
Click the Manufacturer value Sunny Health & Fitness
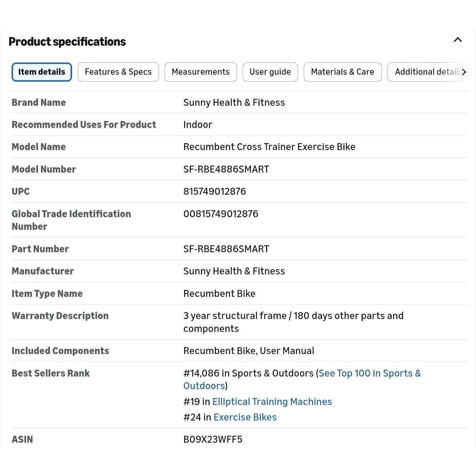pos(234,271)
